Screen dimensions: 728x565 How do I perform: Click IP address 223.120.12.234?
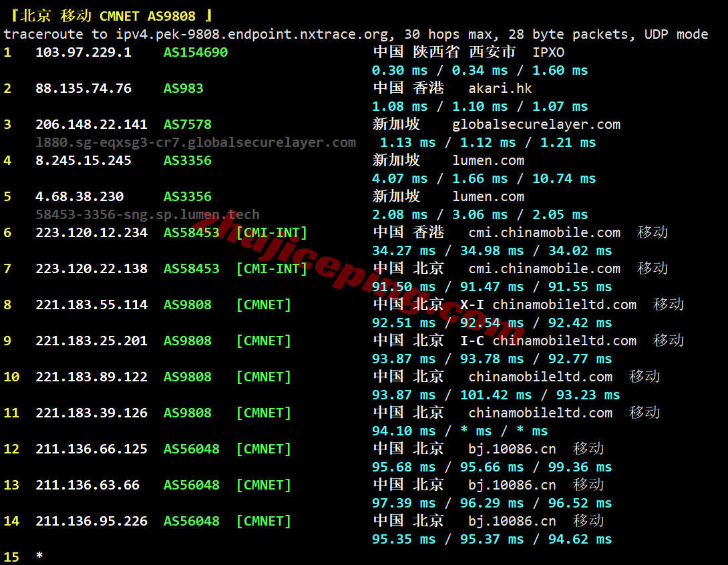click(92, 232)
